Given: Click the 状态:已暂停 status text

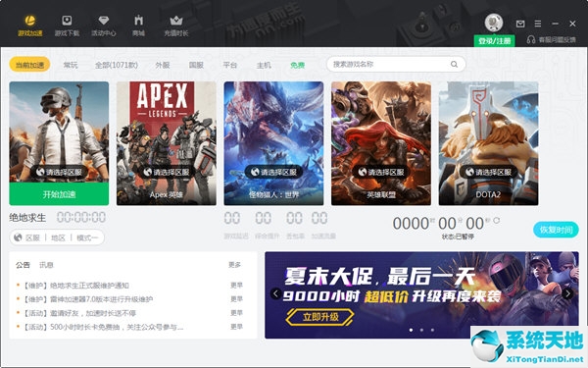Looking at the screenshot, I should pos(459,237).
